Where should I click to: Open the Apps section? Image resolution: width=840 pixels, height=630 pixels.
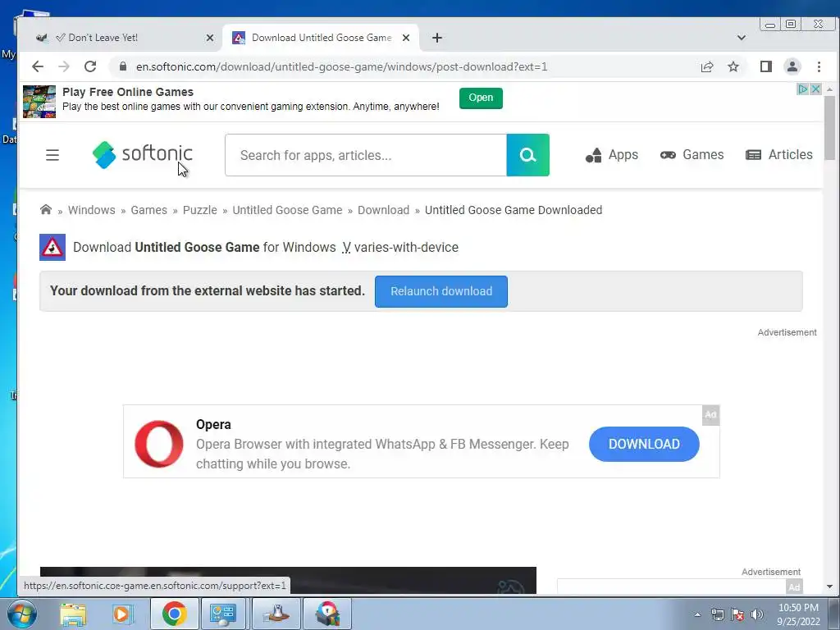(612, 155)
